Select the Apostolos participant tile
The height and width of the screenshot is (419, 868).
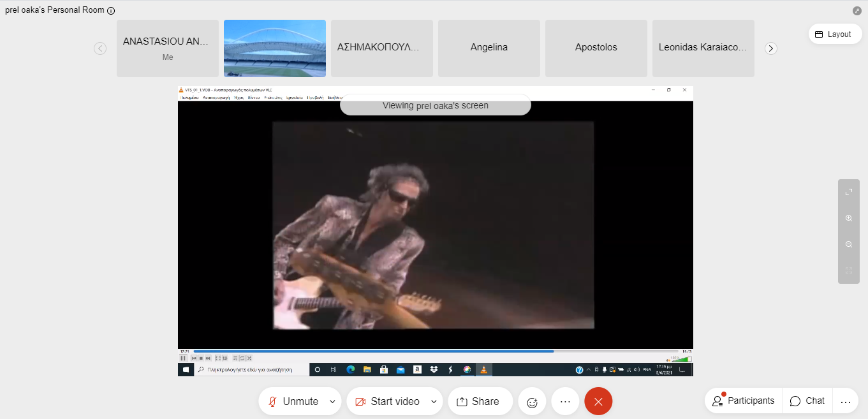coord(596,48)
